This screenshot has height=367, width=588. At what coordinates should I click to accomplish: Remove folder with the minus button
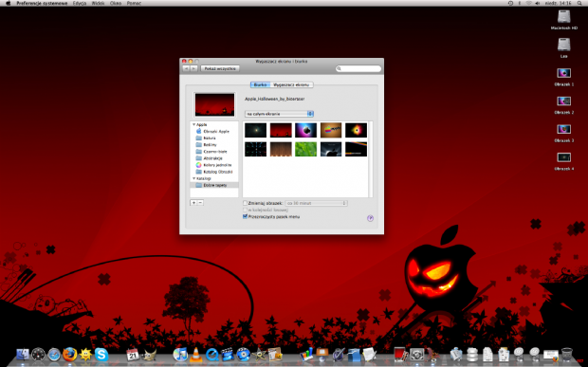pos(200,202)
